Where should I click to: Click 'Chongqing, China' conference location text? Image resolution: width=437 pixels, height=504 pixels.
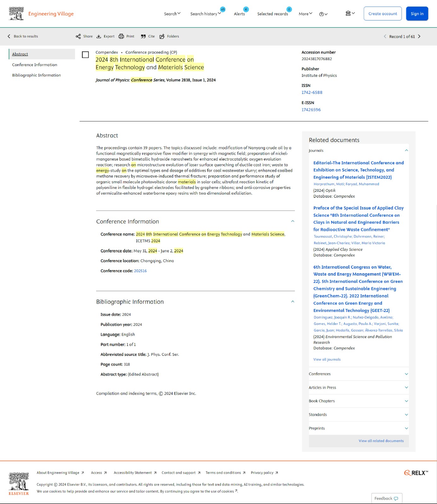[157, 261]
